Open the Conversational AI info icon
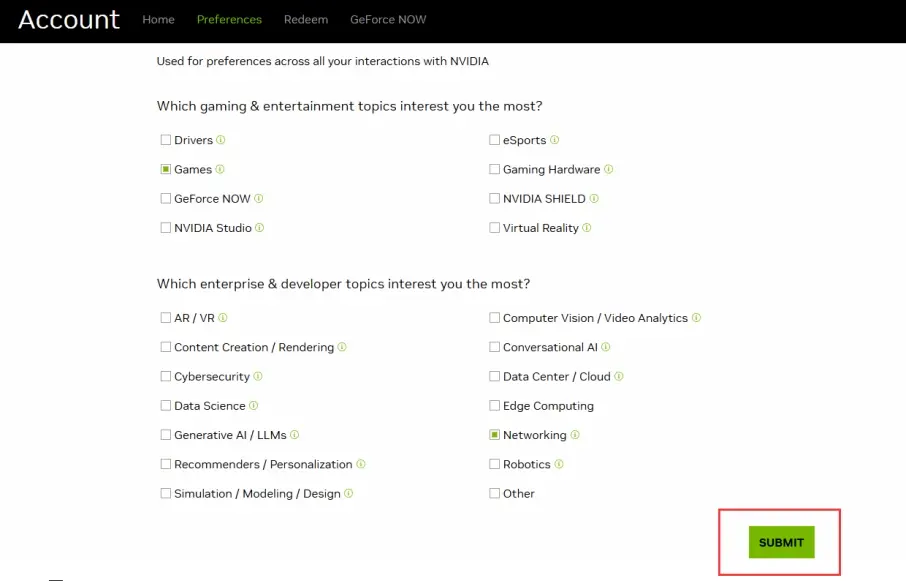 click(606, 347)
